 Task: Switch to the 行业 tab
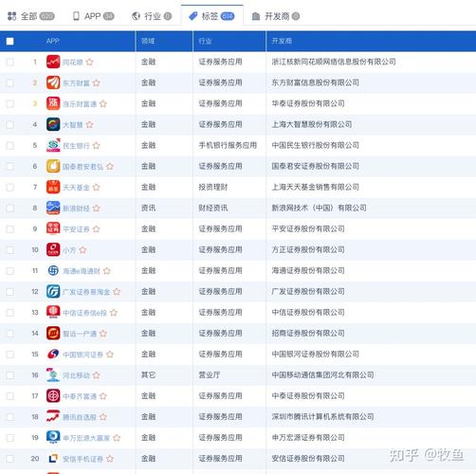152,16
